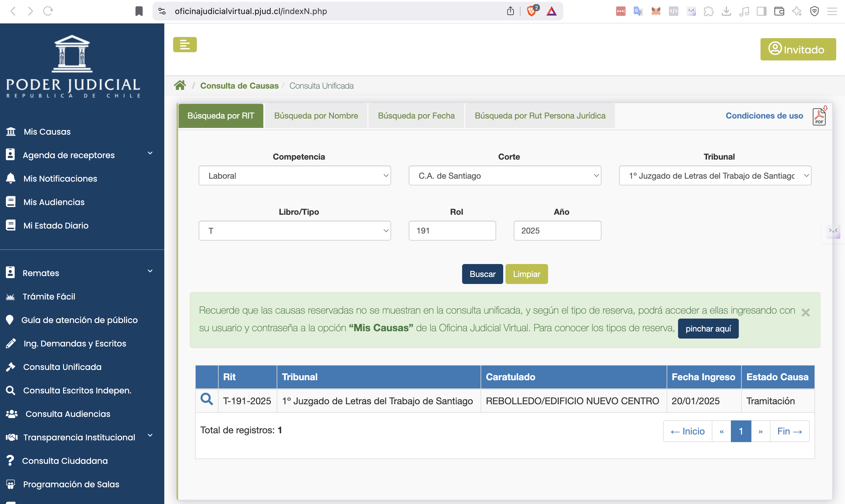Toggle sidebar with the green hamburger button
Viewport: 845px width, 504px height.
coord(185,45)
